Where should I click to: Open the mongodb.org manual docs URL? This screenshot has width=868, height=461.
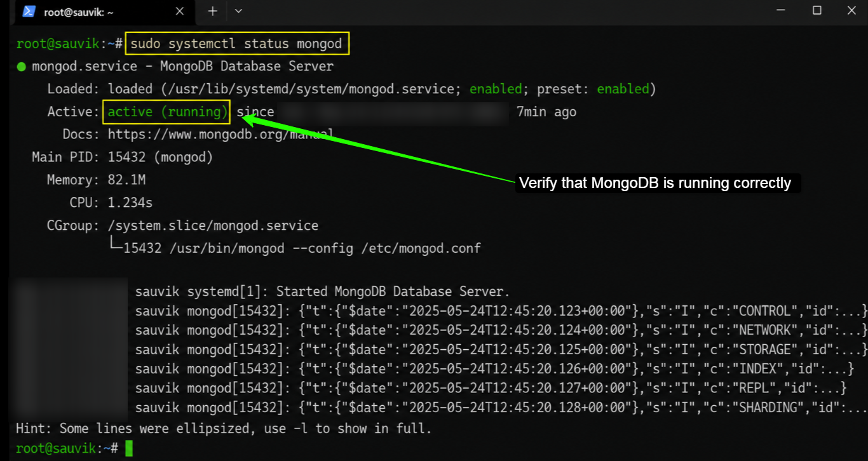[220, 135]
